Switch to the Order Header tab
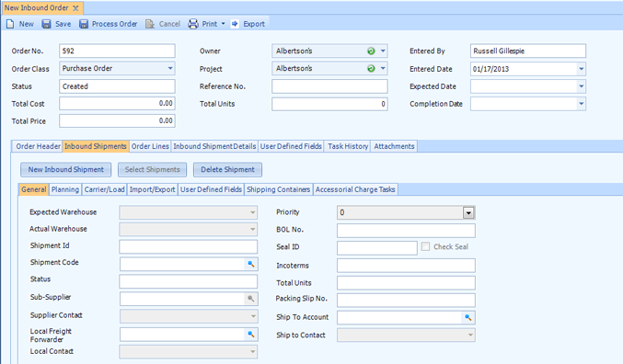The height and width of the screenshot is (364, 623). [x=38, y=146]
